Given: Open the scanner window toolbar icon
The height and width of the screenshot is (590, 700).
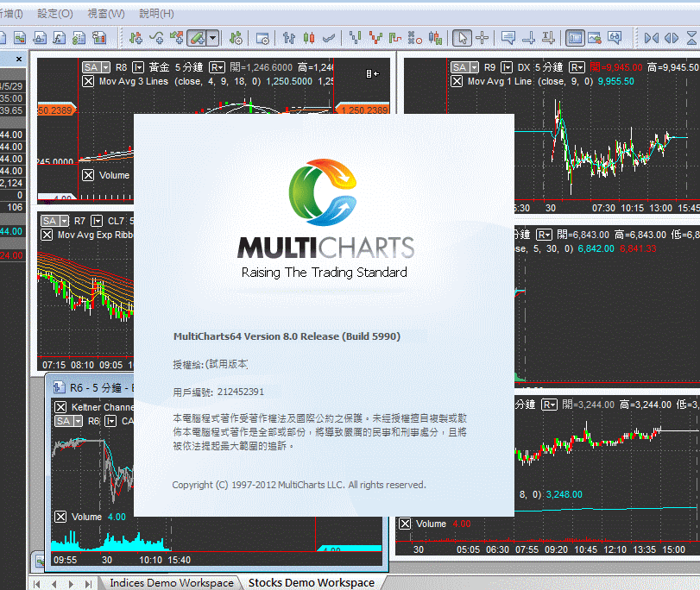Looking at the screenshot, I should pos(20,38).
